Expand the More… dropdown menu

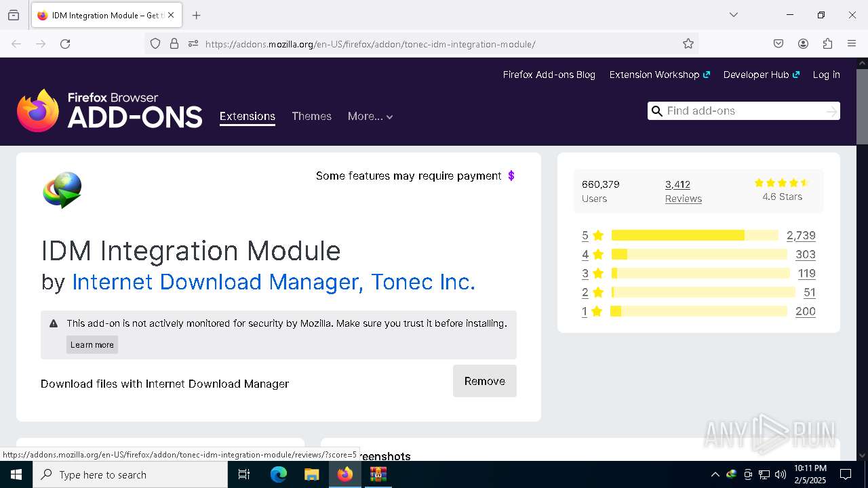point(370,117)
